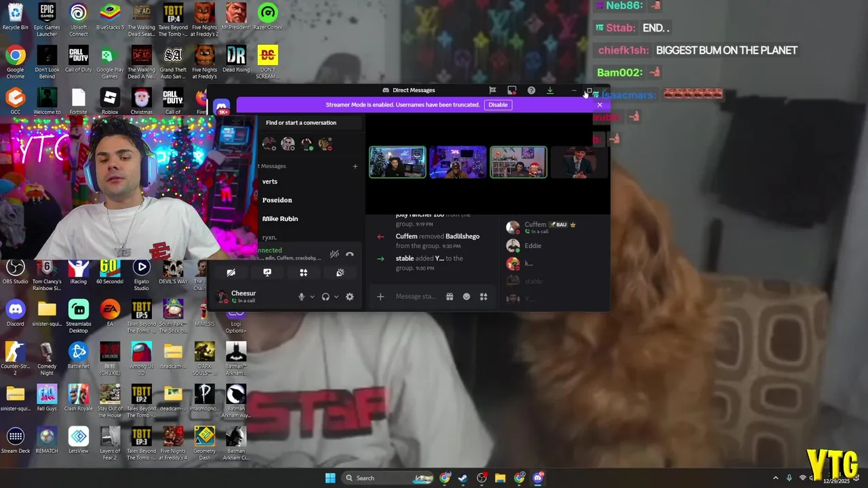868x488 pixels.
Task: Open Discord home Direct Messages icon
Action: (x=222, y=107)
